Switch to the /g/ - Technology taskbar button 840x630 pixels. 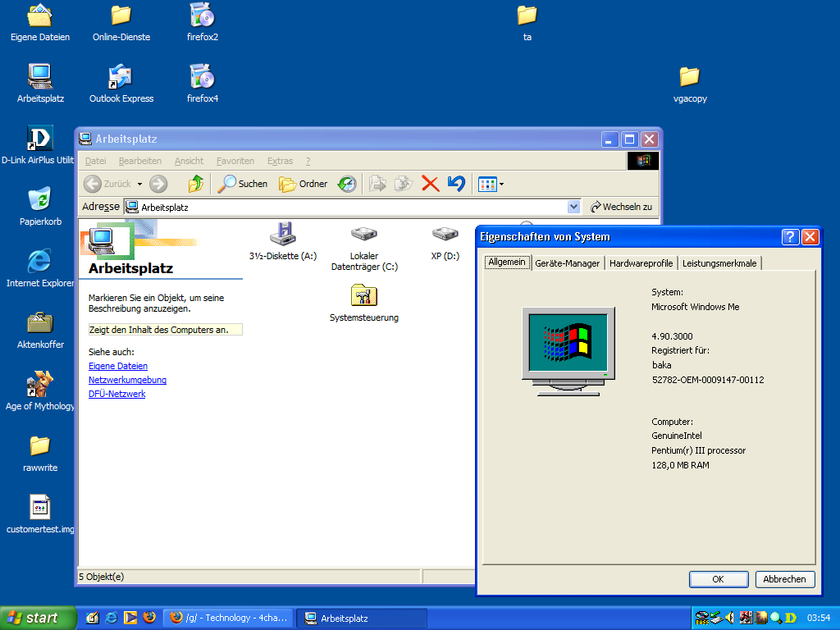pos(228,619)
